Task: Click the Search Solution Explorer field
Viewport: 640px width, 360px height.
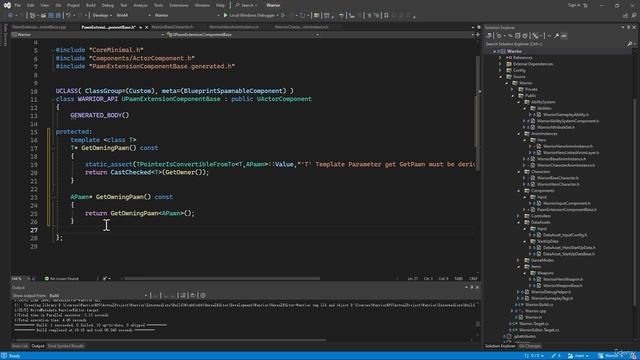Action: click(556, 44)
